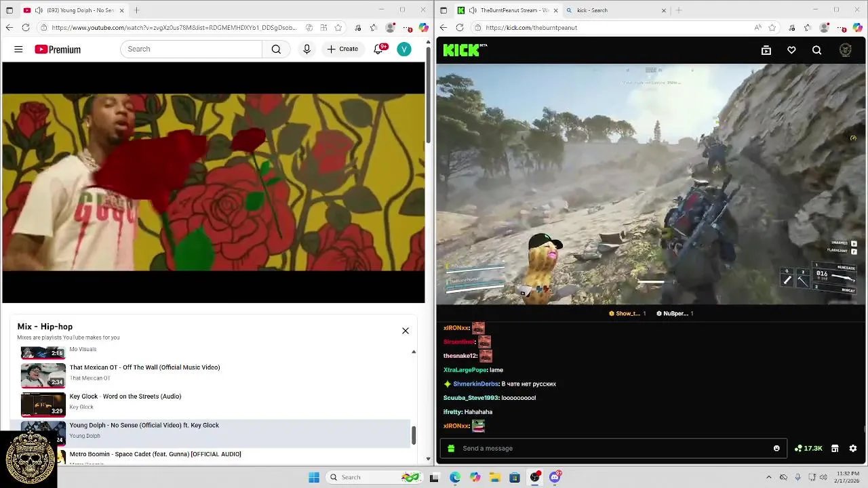Open the chat shop icon beside points
Screen dimensions: 868x488
pos(835,448)
